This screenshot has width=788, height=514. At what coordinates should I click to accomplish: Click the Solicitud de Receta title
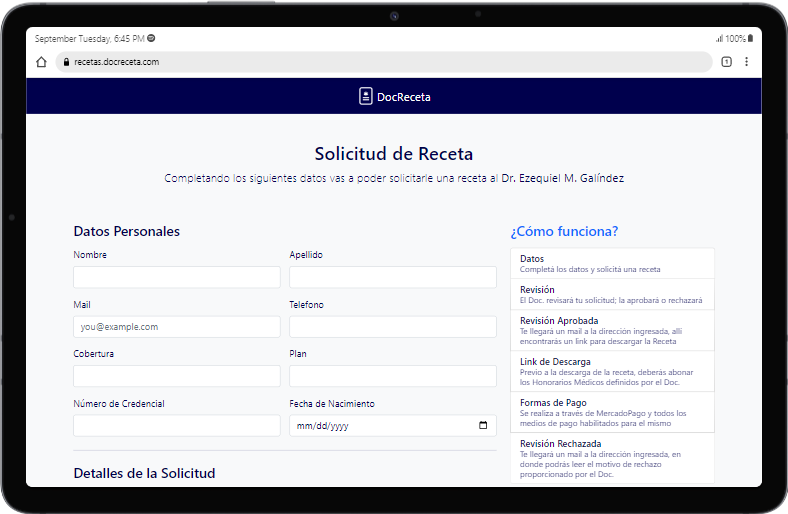(393, 154)
